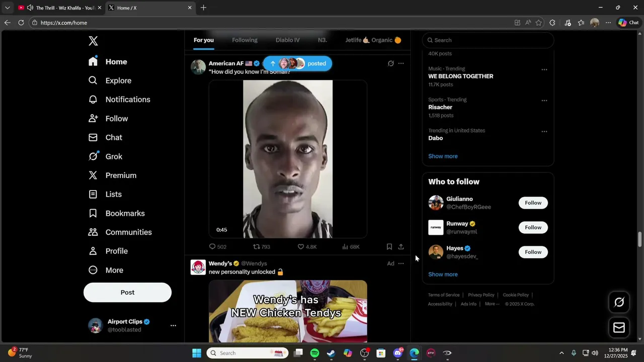The height and width of the screenshot is (362, 644).
Task: Open the More menu in sidebar
Action: tap(106, 270)
